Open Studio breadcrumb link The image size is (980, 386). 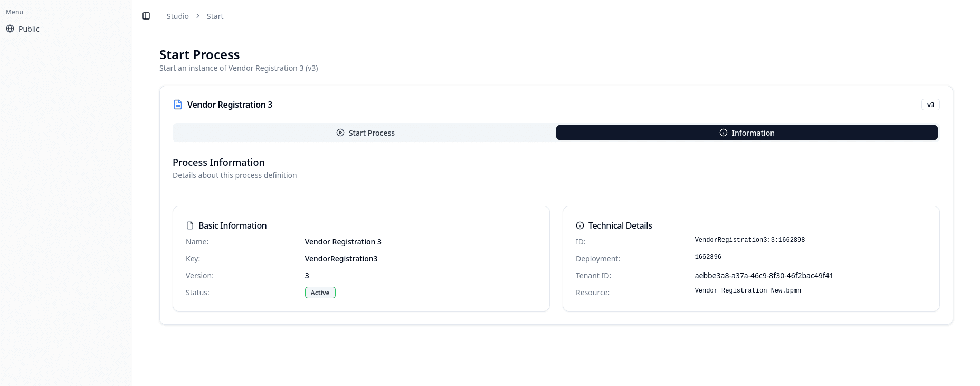(177, 16)
